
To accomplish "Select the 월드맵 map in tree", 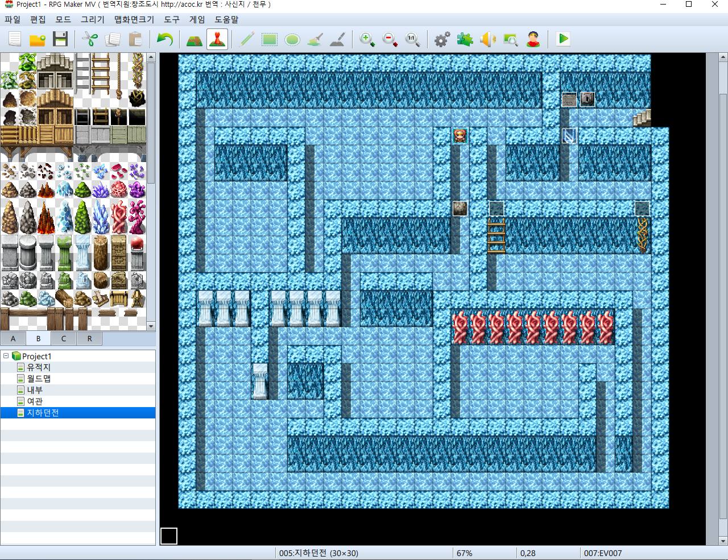I will pyautogui.click(x=39, y=379).
